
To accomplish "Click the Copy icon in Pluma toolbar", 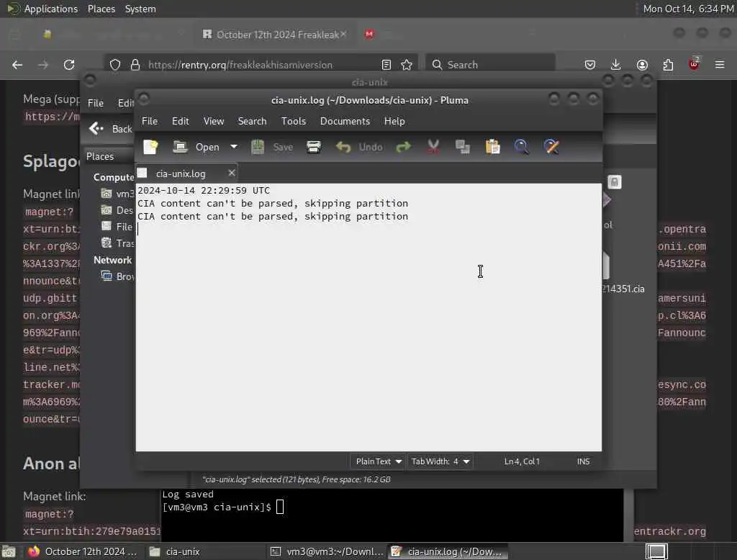I will pos(463,147).
